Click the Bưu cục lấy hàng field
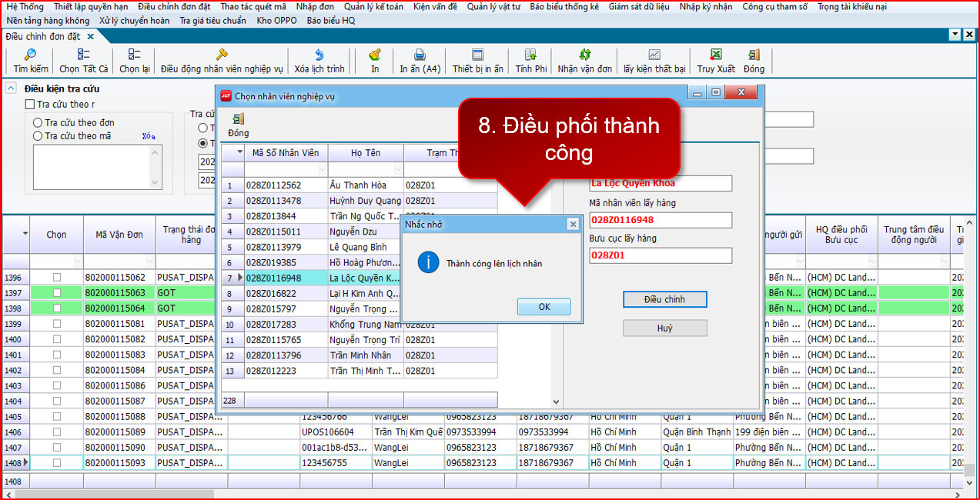Image resolution: width=980 pixels, height=500 pixels. click(661, 255)
